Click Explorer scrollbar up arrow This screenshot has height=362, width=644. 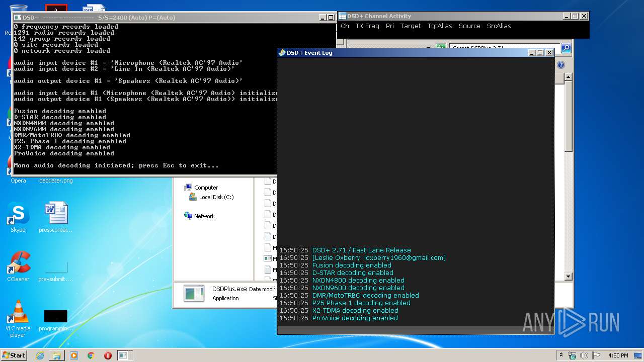[568, 77]
